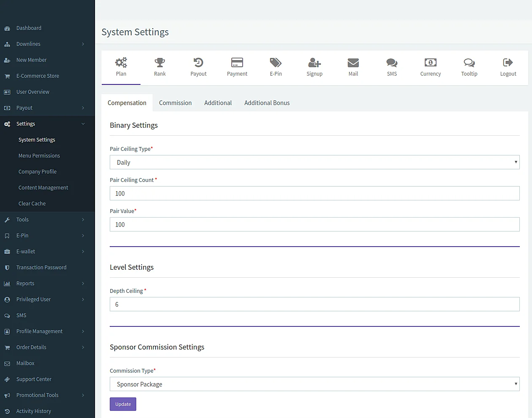Click the Downlines hierarchy icon

tap(7, 45)
